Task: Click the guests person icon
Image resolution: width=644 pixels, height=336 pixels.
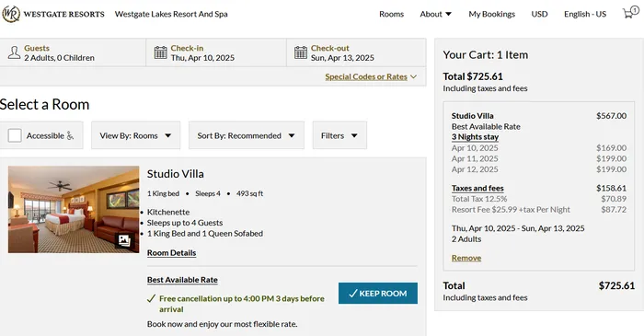Action: 14,52
